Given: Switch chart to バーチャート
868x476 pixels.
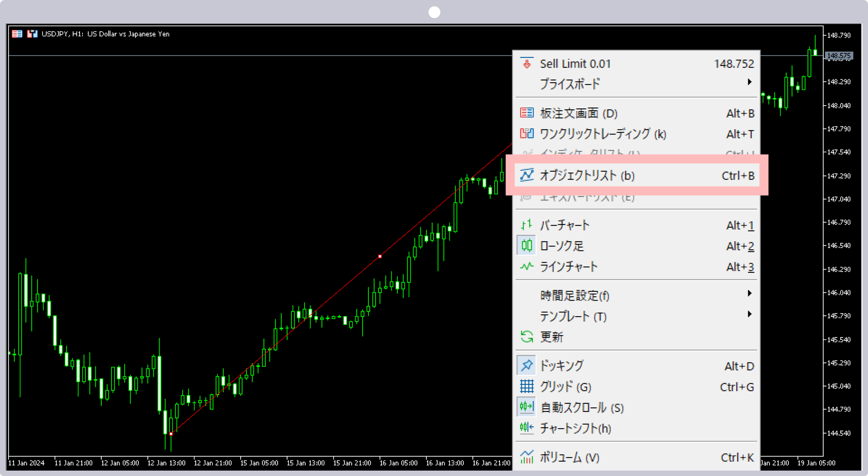Looking at the screenshot, I should pyautogui.click(x=637, y=225).
